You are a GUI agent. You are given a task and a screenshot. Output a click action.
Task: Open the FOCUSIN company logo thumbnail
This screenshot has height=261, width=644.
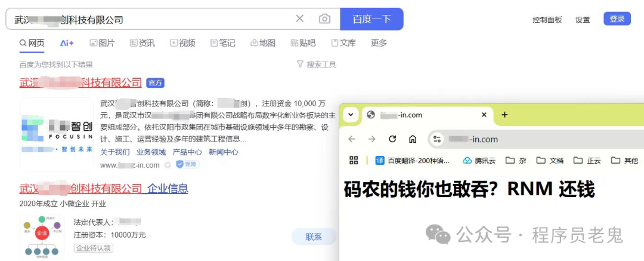(x=57, y=134)
